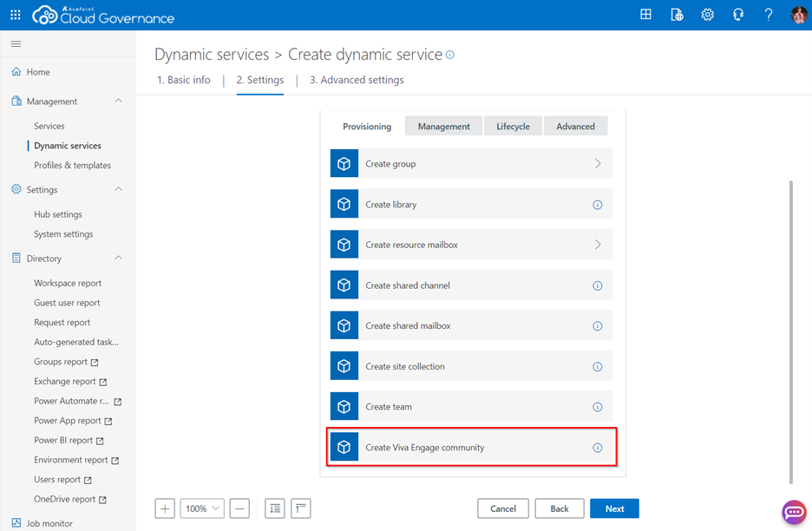Switch to the Management tab
The height and width of the screenshot is (531, 812).
444,127
